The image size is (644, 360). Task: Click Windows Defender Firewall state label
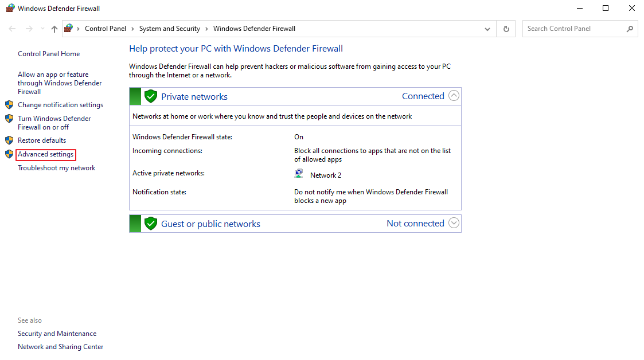pyautogui.click(x=182, y=137)
